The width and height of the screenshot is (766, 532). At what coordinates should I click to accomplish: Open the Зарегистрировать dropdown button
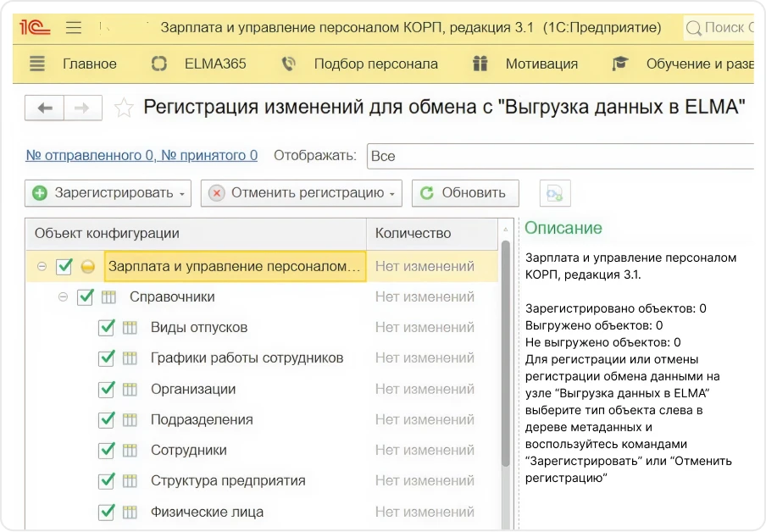[x=108, y=193]
